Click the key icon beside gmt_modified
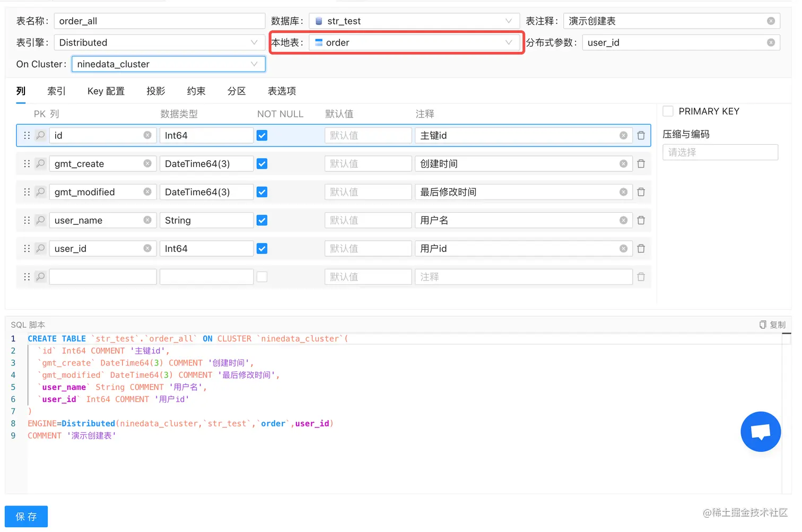This screenshot has width=802, height=532. coord(40,191)
